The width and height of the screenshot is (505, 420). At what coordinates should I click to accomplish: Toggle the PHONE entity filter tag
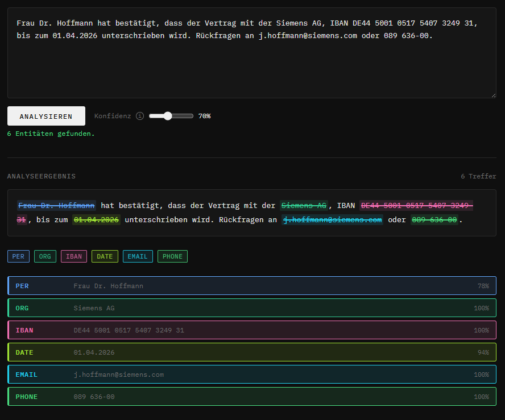coord(172,256)
